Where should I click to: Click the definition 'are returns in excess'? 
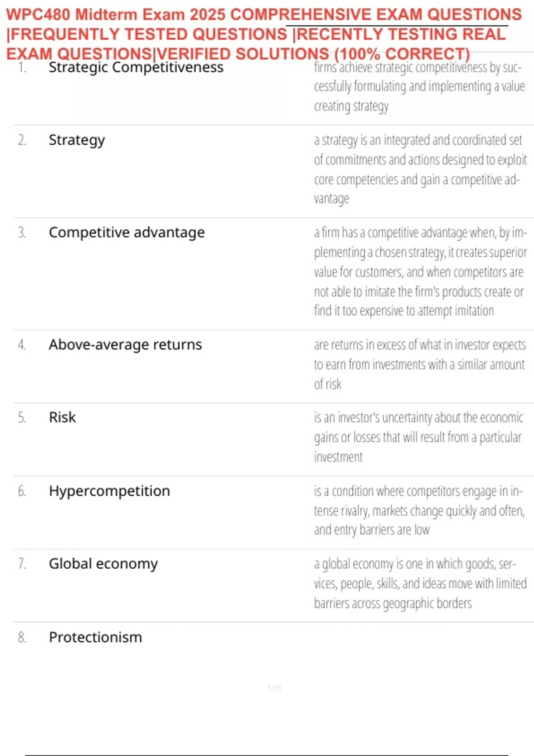point(419,364)
